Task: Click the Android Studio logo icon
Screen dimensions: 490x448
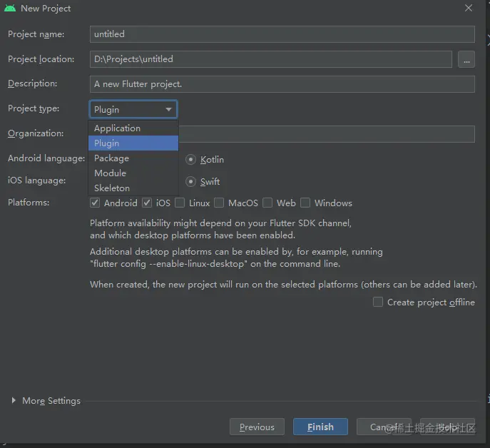Action: pyautogui.click(x=10, y=8)
